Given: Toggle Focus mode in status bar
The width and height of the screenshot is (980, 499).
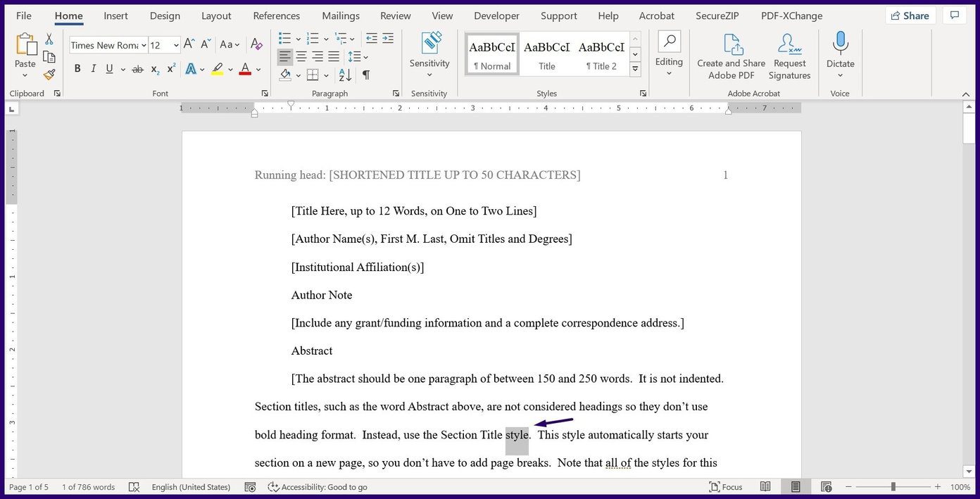Looking at the screenshot, I should click(725, 487).
